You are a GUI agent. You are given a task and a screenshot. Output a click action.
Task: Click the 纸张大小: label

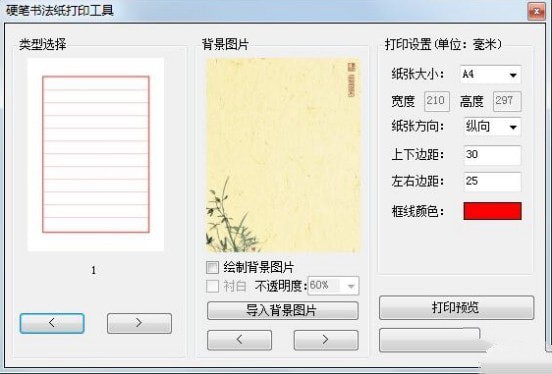tap(418, 74)
